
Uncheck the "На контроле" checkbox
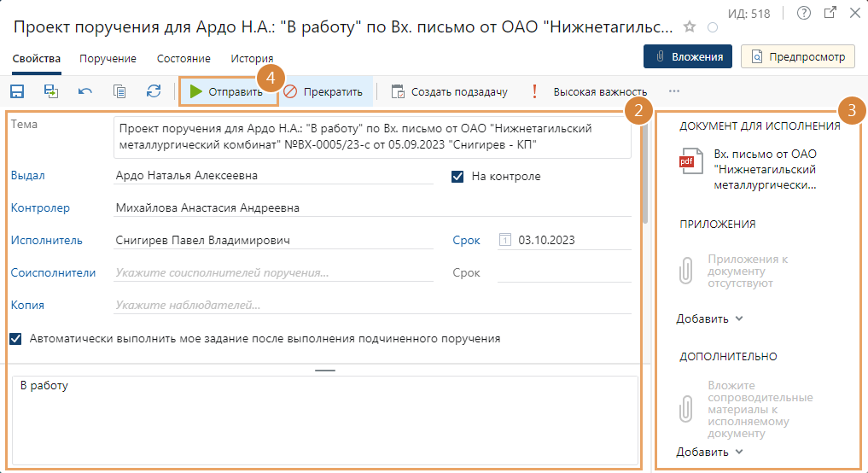pyautogui.click(x=457, y=177)
